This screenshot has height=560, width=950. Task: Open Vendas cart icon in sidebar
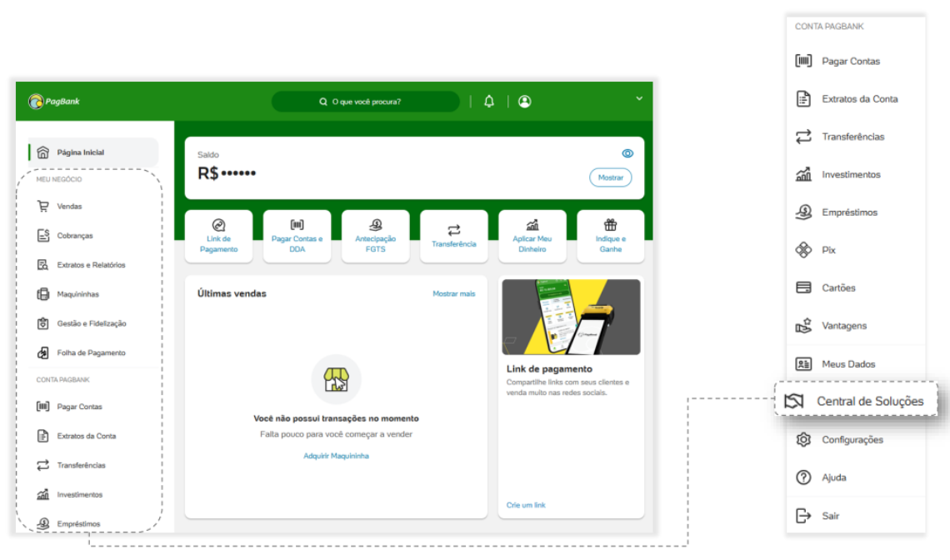43,206
